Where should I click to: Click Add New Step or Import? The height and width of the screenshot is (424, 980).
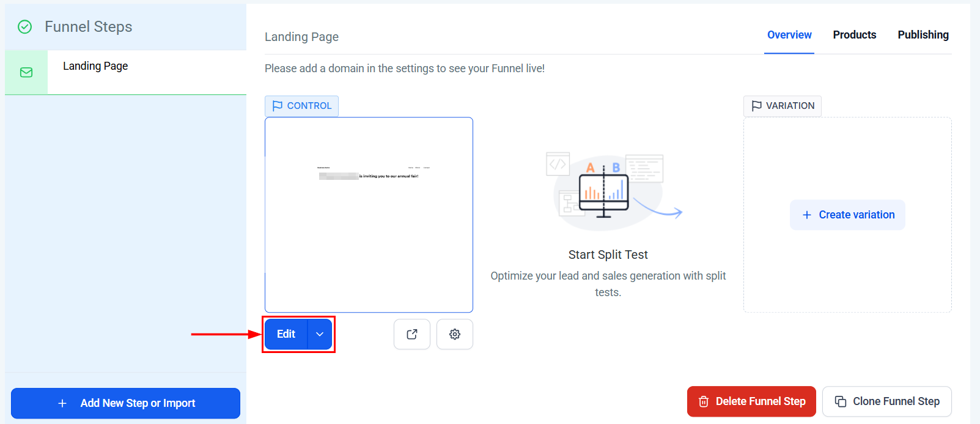125,403
